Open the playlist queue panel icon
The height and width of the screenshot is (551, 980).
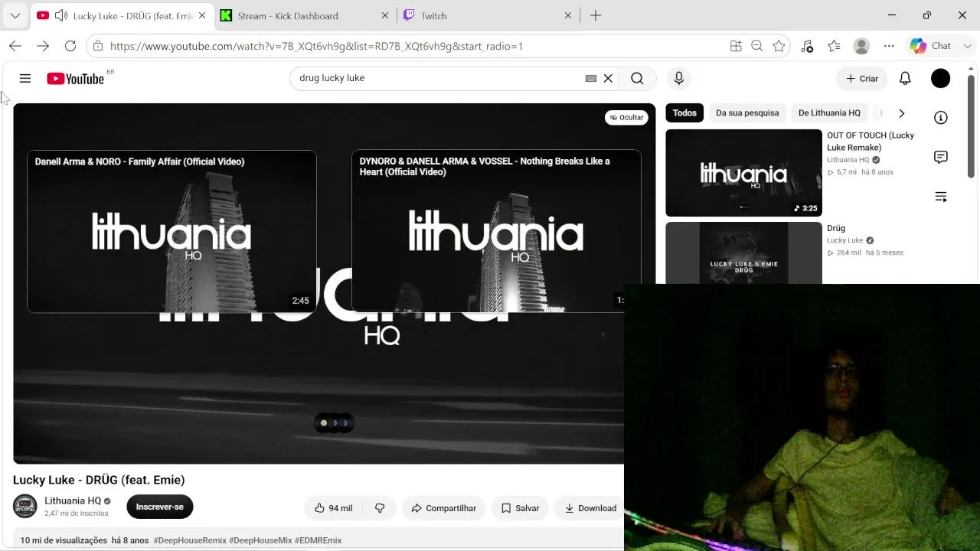pyautogui.click(x=941, y=197)
